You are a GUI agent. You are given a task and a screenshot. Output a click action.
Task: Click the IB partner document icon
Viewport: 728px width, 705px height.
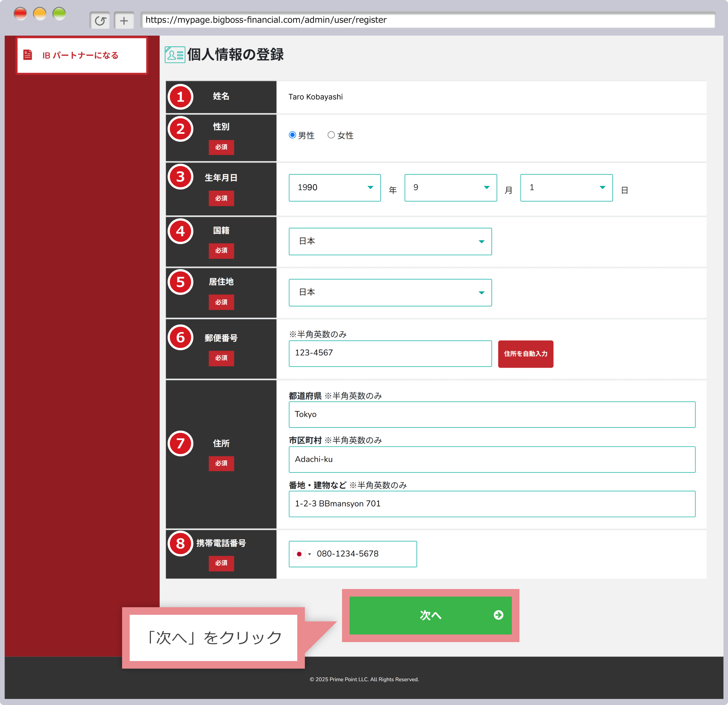(28, 55)
